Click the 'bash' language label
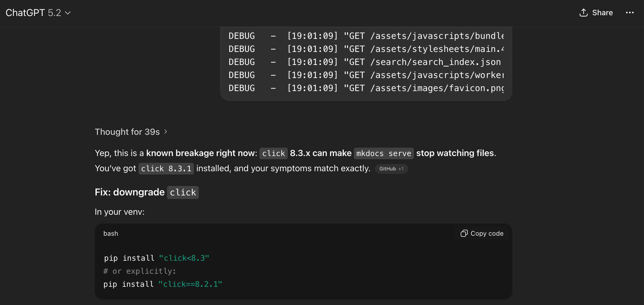This screenshot has width=644, height=305. (111, 234)
